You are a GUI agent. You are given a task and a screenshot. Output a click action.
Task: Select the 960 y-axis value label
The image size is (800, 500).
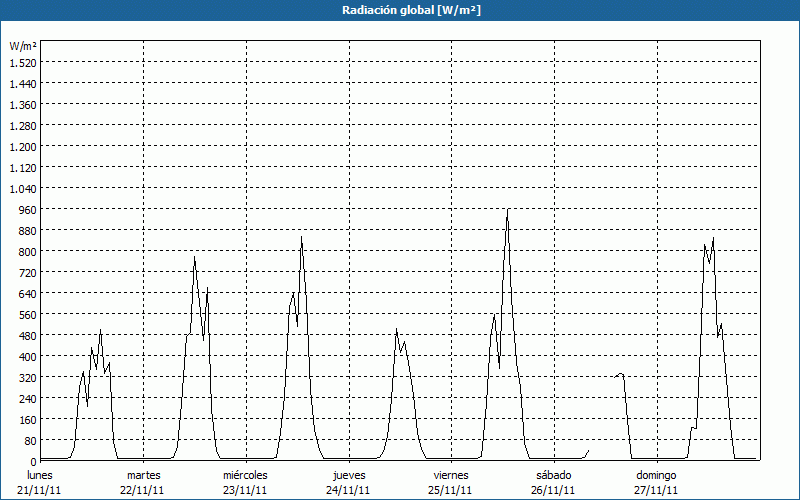click(24, 209)
